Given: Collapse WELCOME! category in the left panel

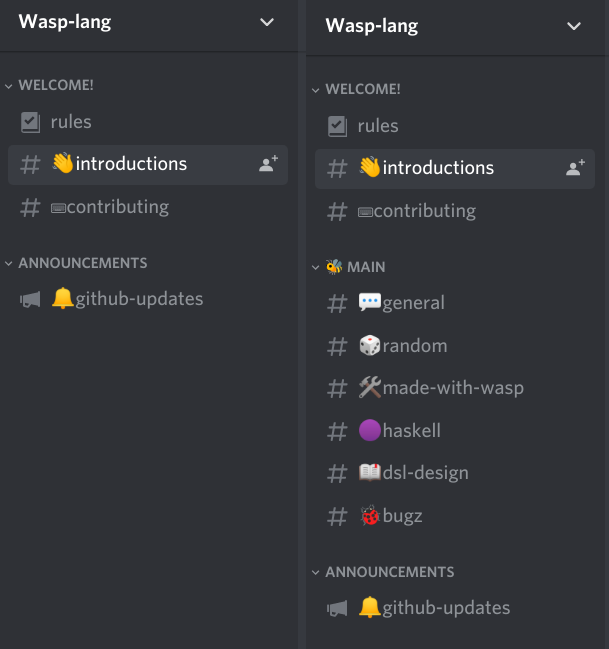Looking at the screenshot, I should coord(55,86).
